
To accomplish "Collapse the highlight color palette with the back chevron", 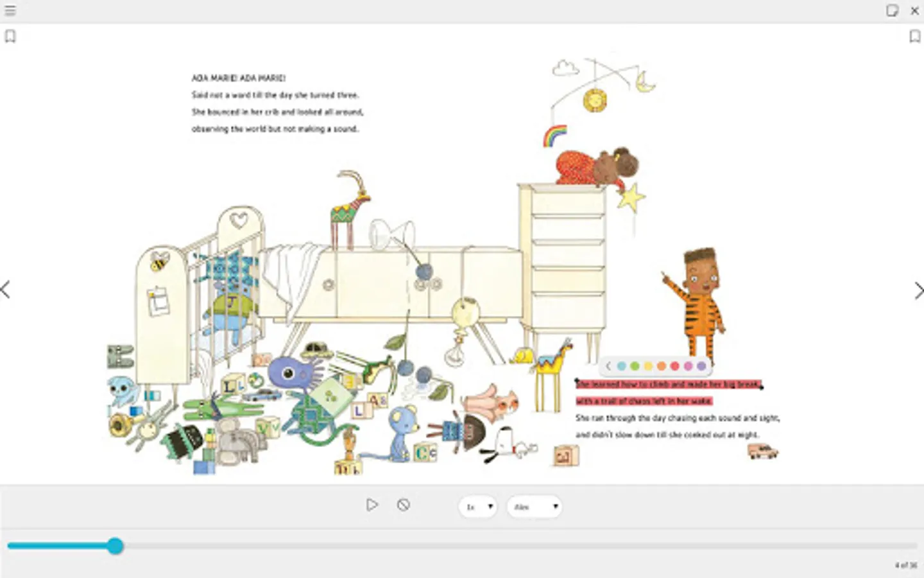I will click(608, 366).
